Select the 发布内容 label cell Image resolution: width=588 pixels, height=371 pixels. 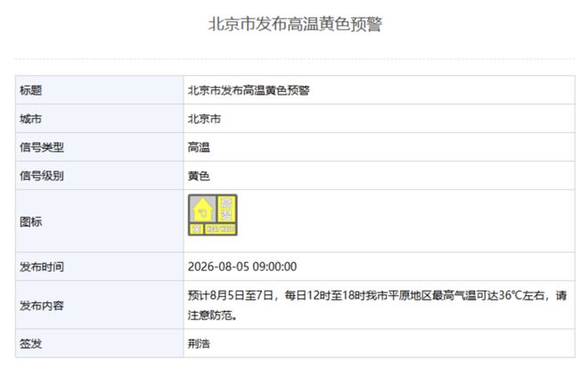click(x=100, y=305)
